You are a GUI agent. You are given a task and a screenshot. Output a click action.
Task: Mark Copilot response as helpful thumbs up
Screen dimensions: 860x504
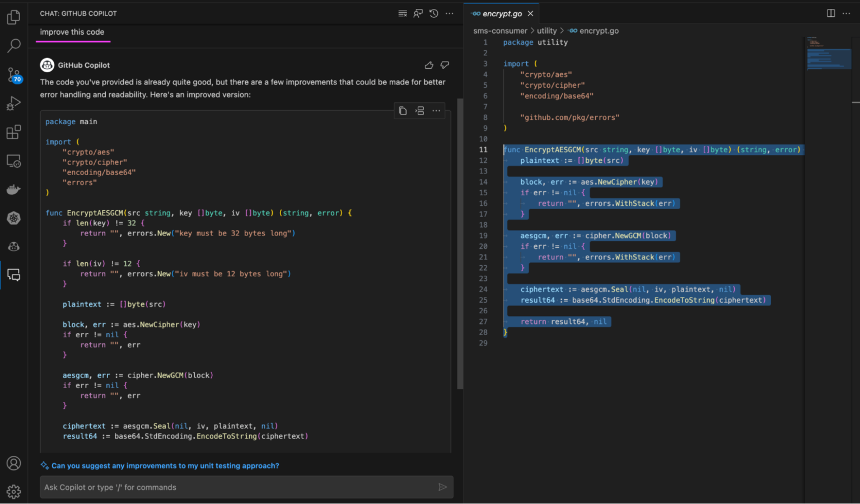pos(429,65)
